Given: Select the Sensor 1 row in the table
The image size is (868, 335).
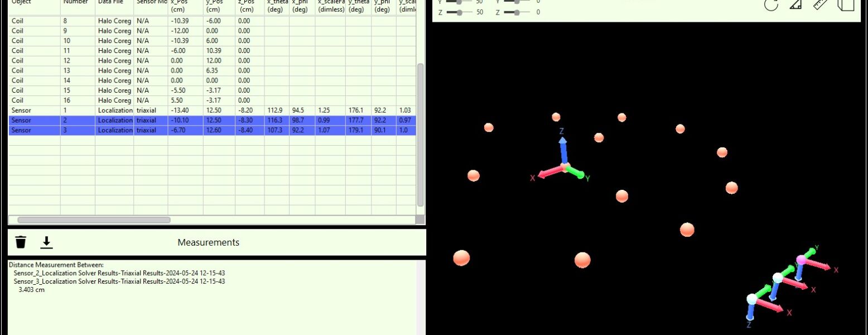Looking at the screenshot, I should click(x=212, y=111).
